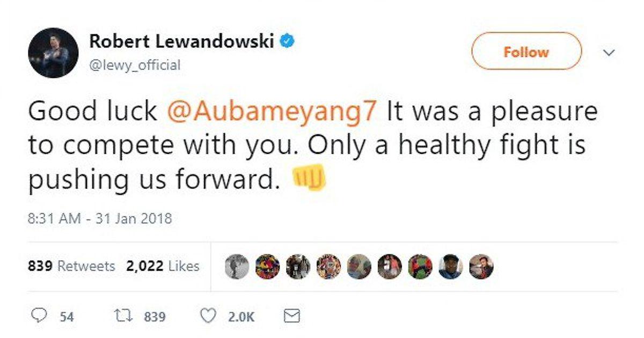Click the reply count 54
The image size is (644, 338).
67,317
